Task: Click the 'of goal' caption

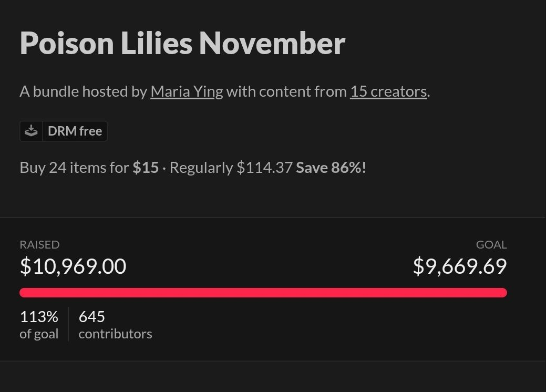Action: click(39, 334)
